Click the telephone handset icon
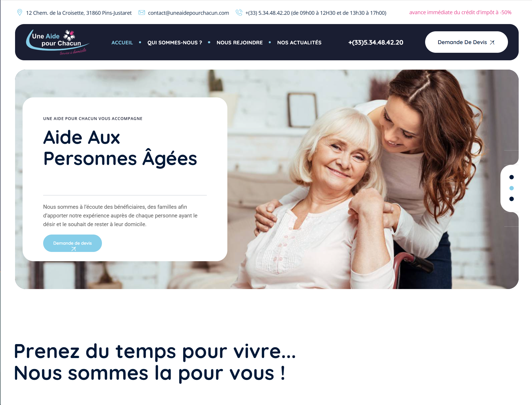The height and width of the screenshot is (405, 532). 239,12
